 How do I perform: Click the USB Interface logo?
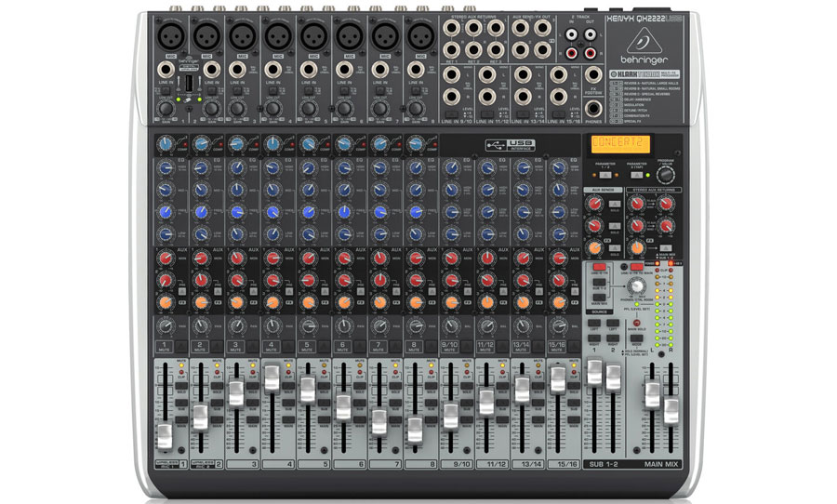click(510, 145)
